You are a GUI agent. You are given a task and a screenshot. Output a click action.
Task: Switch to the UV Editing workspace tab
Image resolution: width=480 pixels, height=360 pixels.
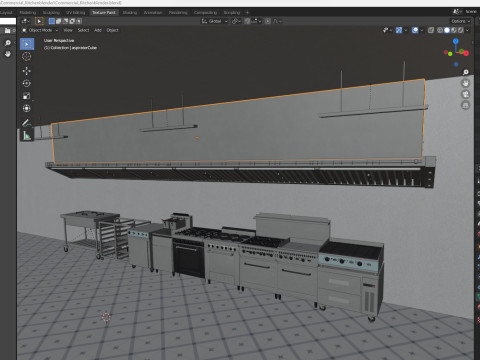[76, 12]
